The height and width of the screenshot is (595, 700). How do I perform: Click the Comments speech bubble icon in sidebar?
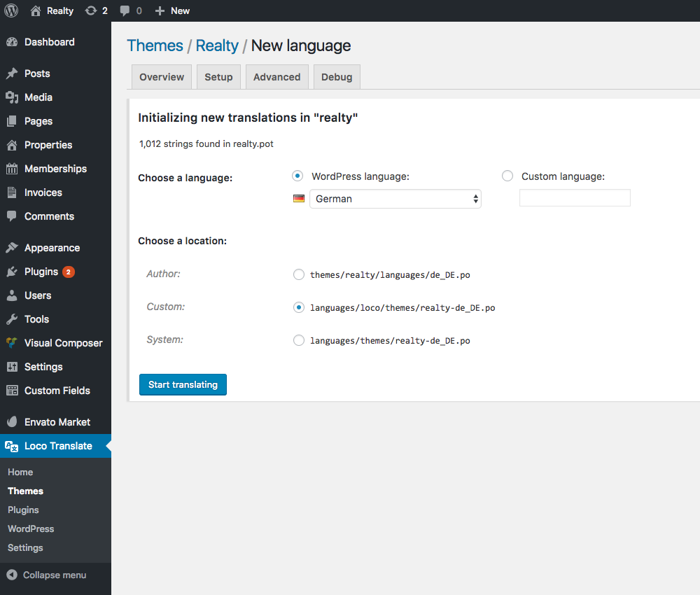pos(12,216)
